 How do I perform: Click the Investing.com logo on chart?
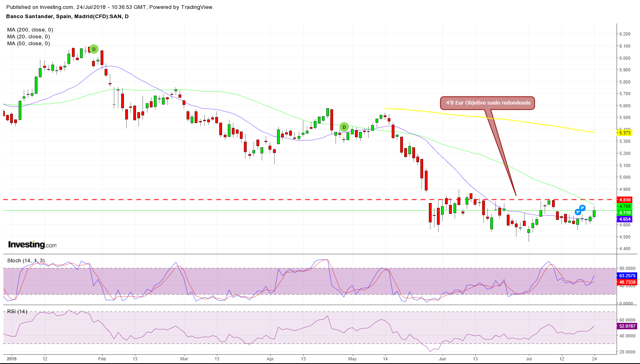coord(32,245)
